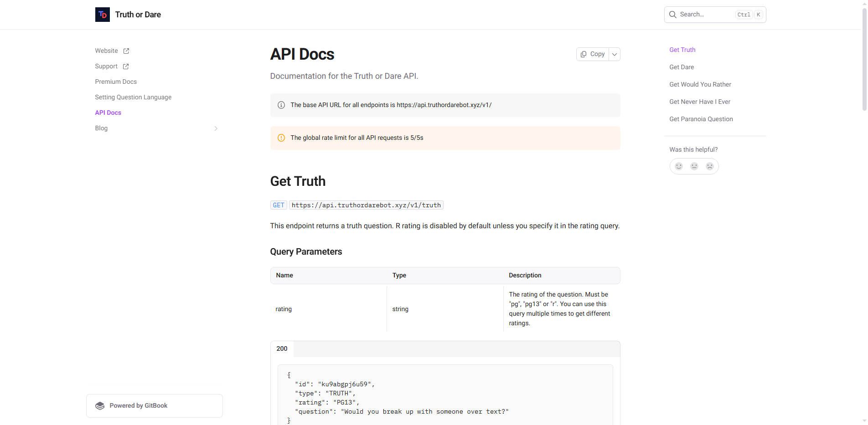Click the search magnifier icon
This screenshot has height=425, width=868.
672,14
